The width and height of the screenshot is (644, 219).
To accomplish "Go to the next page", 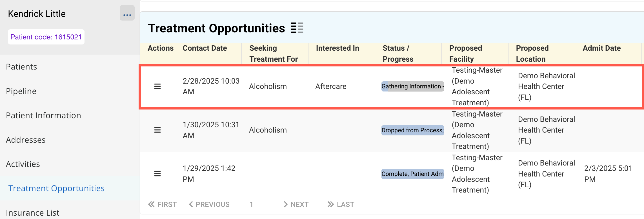I will 296,204.
